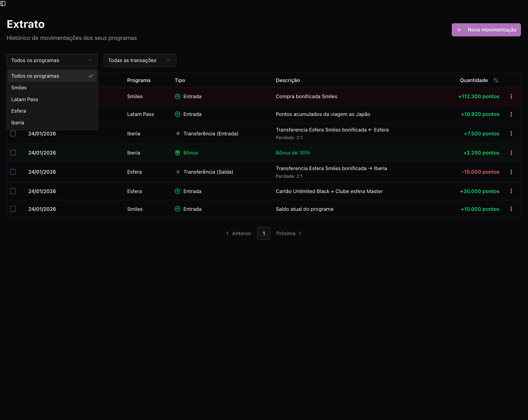Select page 1 in pagination
Screen dimensions: 528x420
click(264, 233)
